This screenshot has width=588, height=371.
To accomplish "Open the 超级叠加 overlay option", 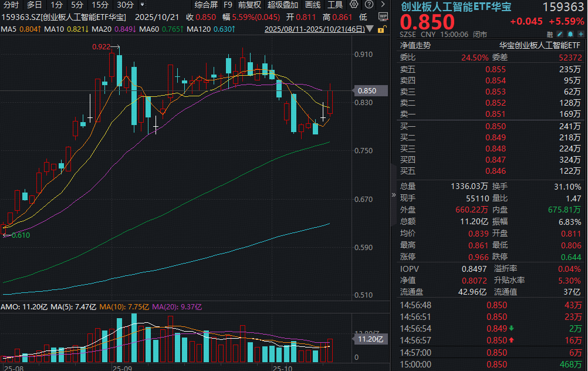I will coord(283,5).
